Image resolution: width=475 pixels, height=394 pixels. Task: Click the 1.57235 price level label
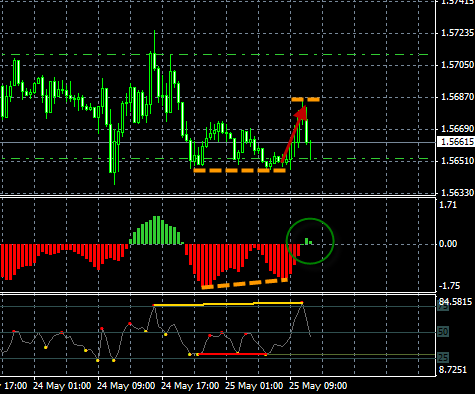coord(457,33)
